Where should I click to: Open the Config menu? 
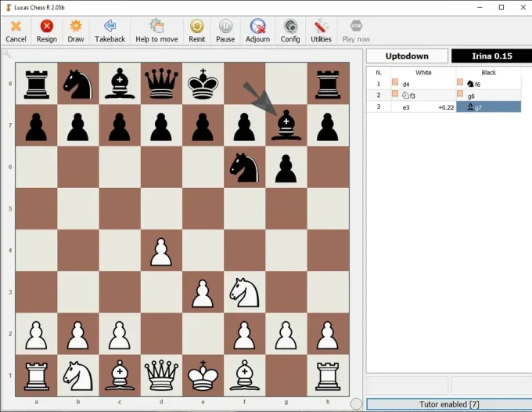tap(290, 31)
